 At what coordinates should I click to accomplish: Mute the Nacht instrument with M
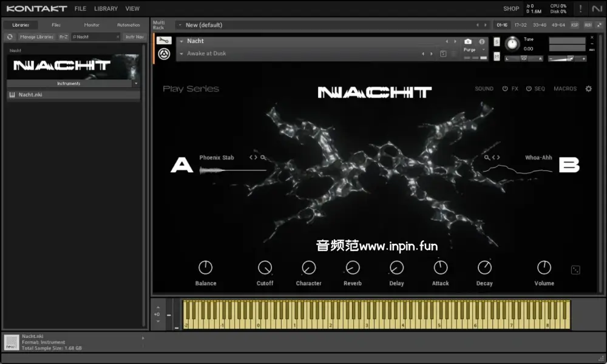point(497,56)
